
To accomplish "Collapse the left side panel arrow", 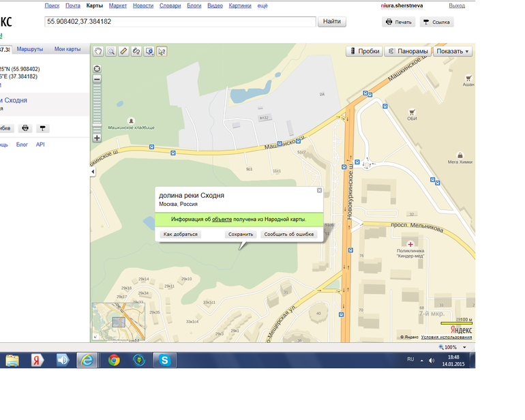I will (93, 172).
